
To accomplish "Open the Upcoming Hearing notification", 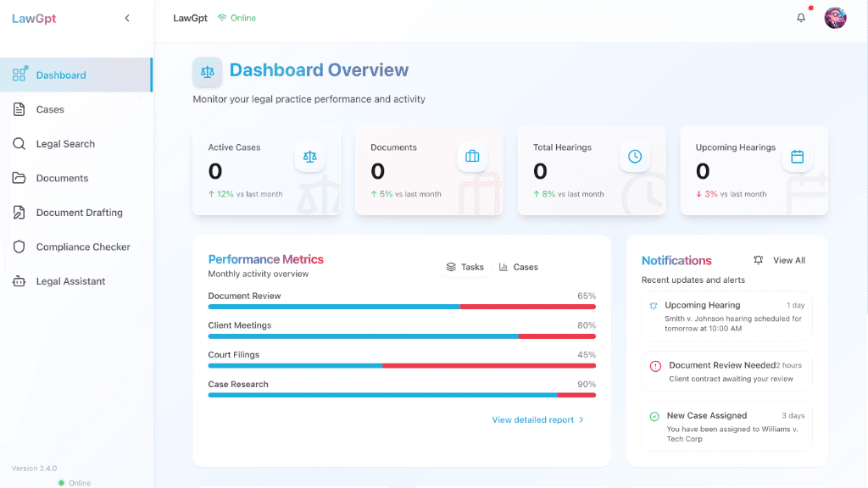I will click(x=726, y=316).
